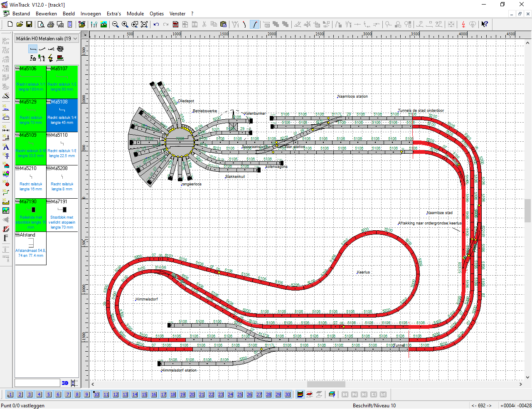Click the horizontal scrollbar thumb
Screen dimensions: 532x409
coord(326,384)
